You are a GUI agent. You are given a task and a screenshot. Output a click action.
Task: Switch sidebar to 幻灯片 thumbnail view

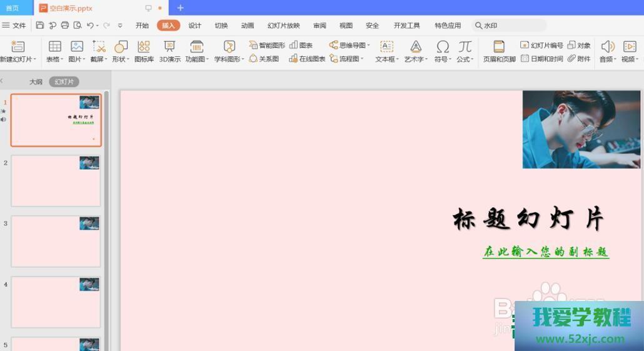tap(64, 82)
